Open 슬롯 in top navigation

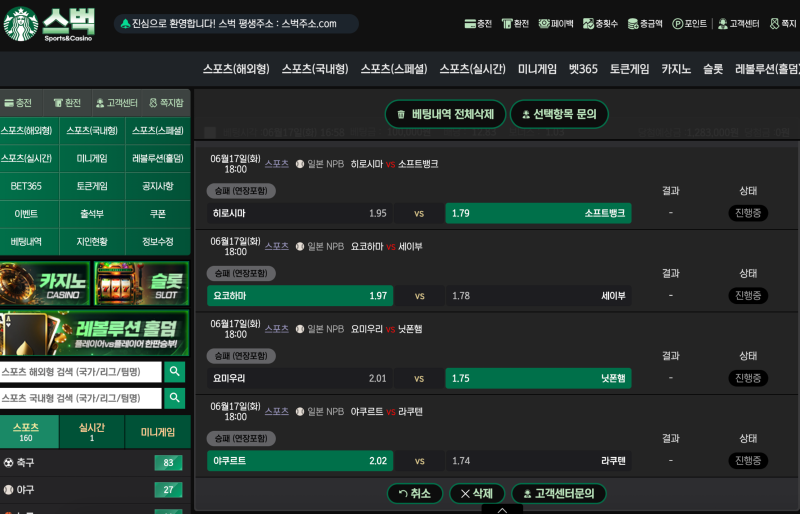point(713,69)
